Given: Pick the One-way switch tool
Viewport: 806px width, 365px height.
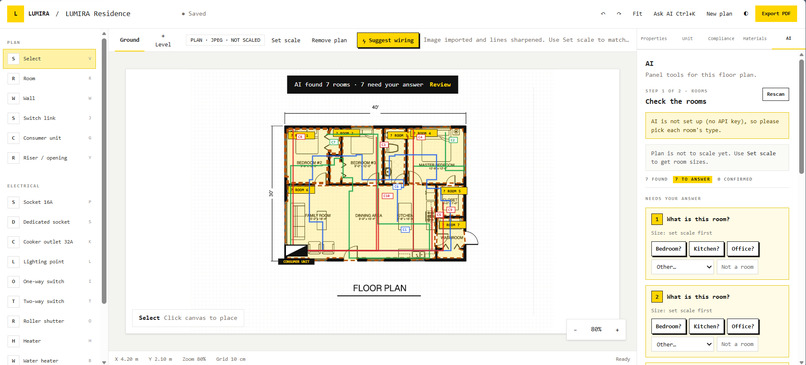Looking at the screenshot, I should 49,282.
